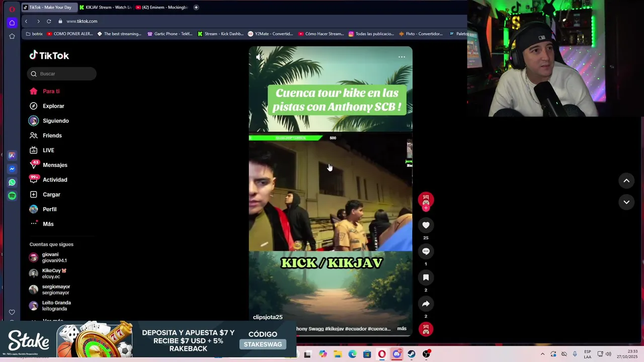Open the Siguiendo feed
The width and height of the screenshot is (644, 362).
tap(49, 121)
